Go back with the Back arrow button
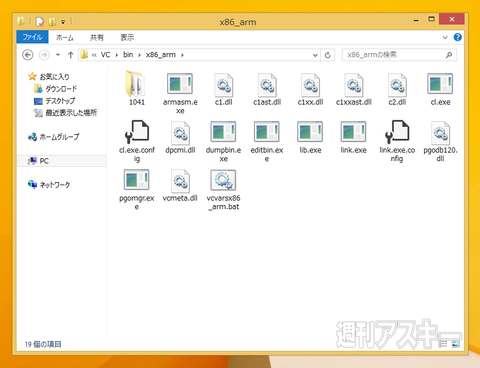The image size is (480, 368). pos(28,55)
